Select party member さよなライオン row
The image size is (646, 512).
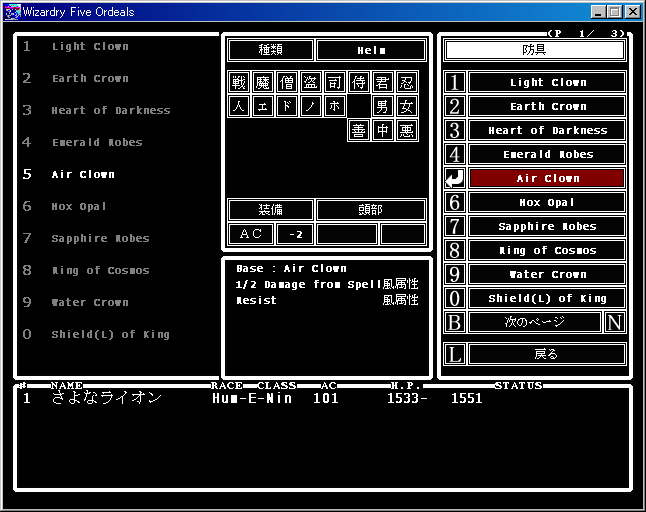coord(323,398)
